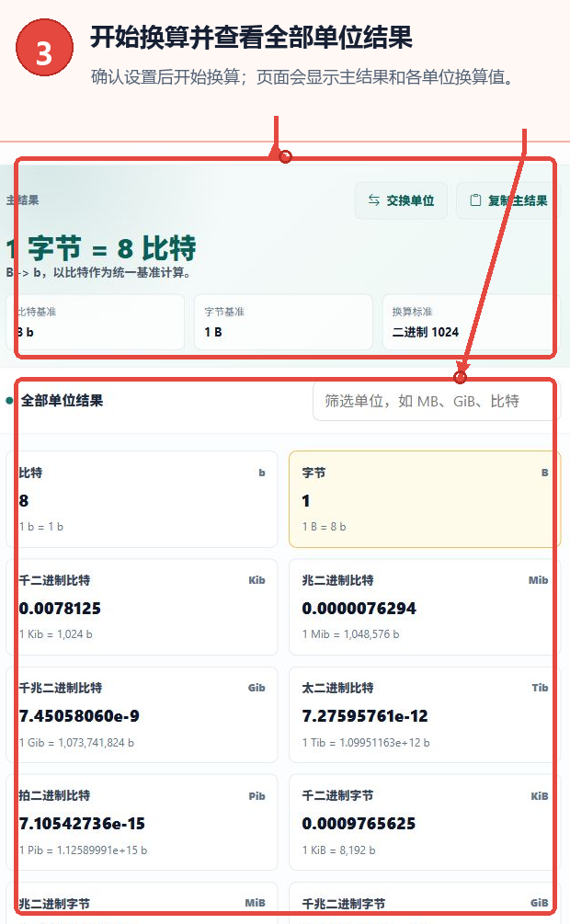Click the 交换单位 swap units button

pyautogui.click(x=401, y=200)
